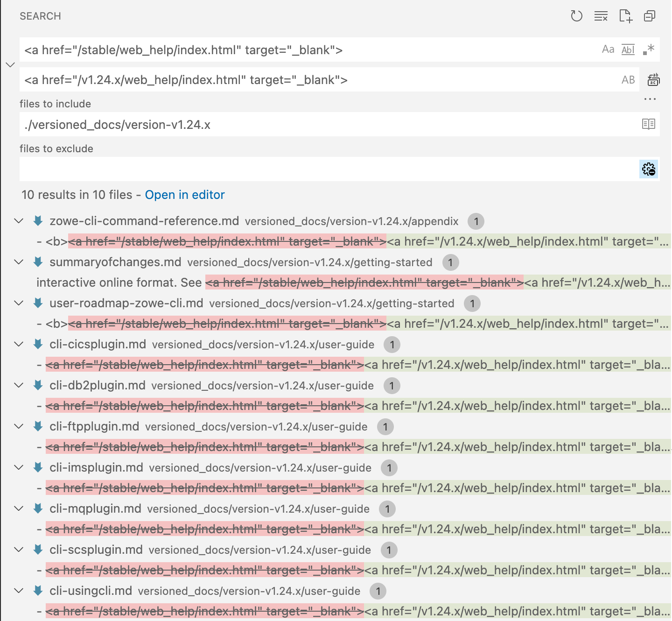This screenshot has width=672, height=621.
Task: Collapse all results icon
Action: pyautogui.click(x=650, y=16)
